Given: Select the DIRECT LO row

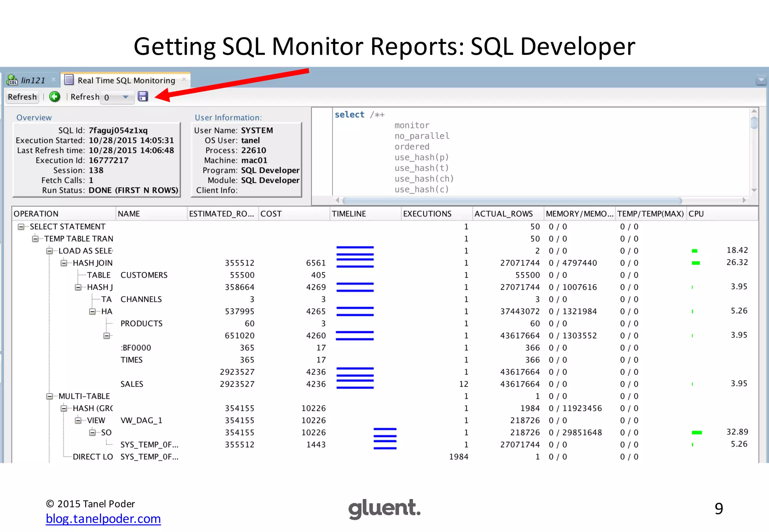Looking at the screenshot, I should click(385, 457).
